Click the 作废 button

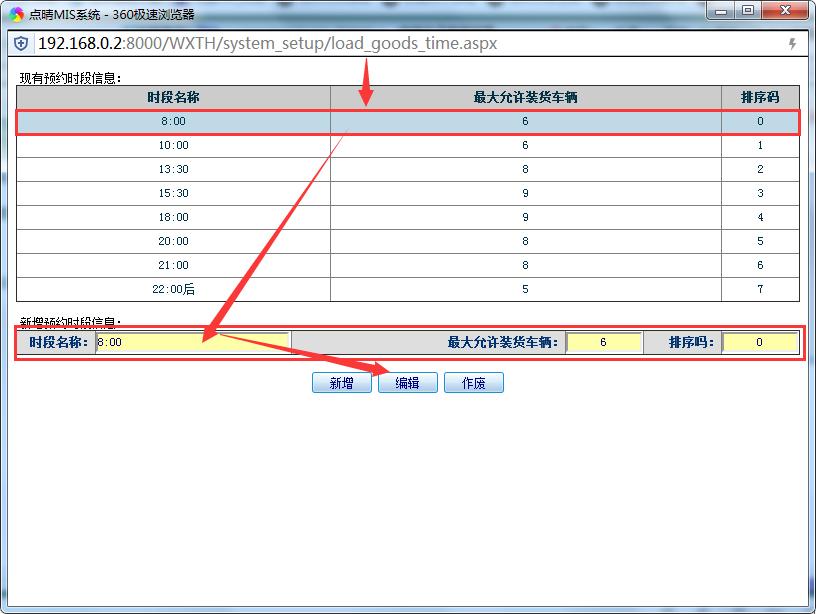pos(473,383)
